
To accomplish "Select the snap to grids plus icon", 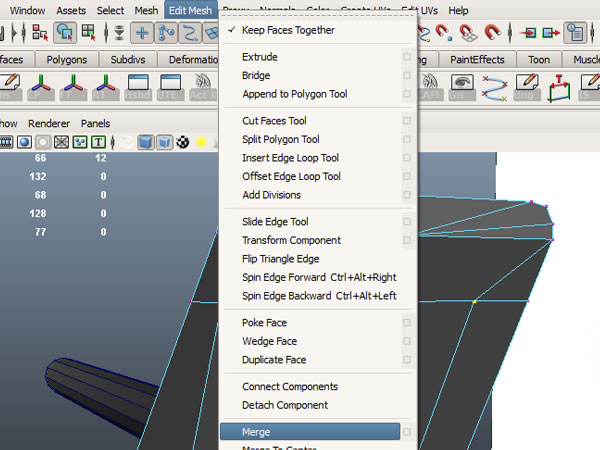I will [142, 32].
